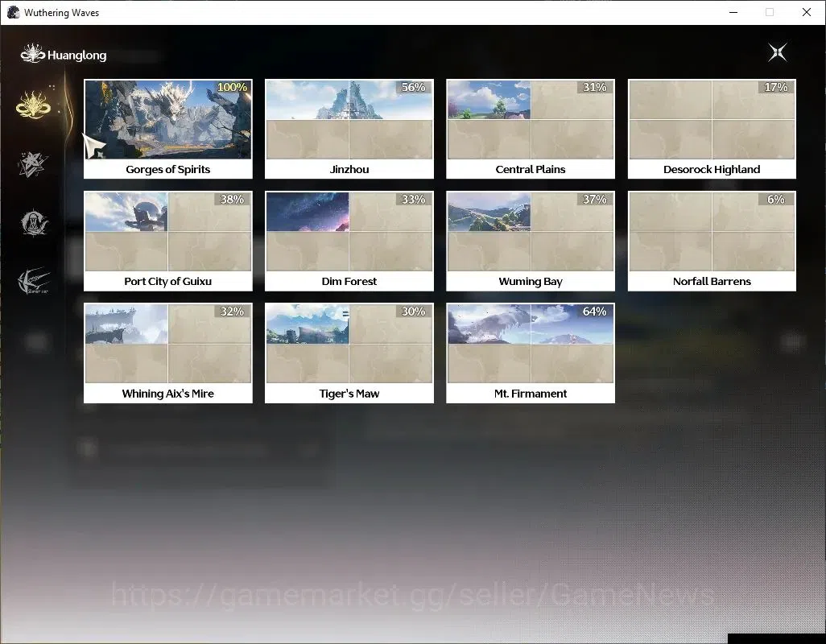Screen dimensions: 826x644
Task: Click the 37% progress on Wuming Bay
Action: point(595,200)
